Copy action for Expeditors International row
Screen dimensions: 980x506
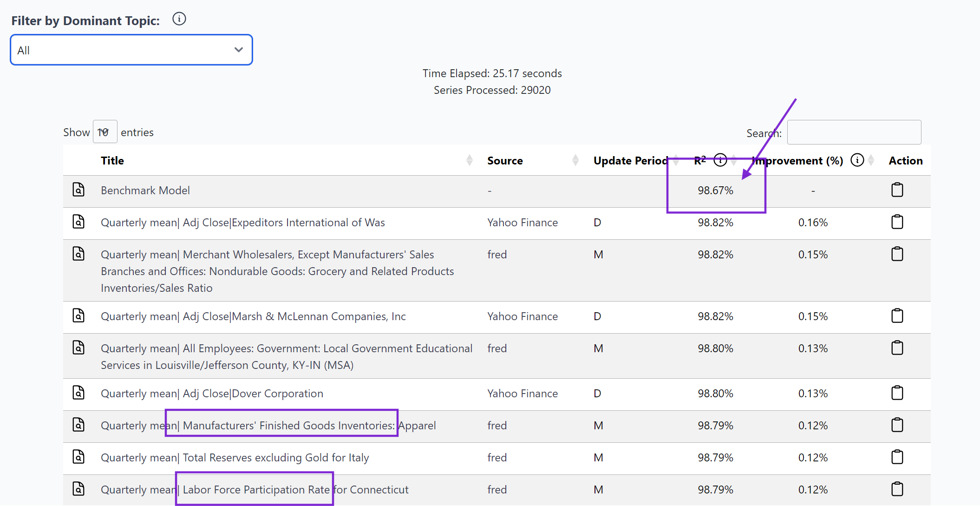897,222
